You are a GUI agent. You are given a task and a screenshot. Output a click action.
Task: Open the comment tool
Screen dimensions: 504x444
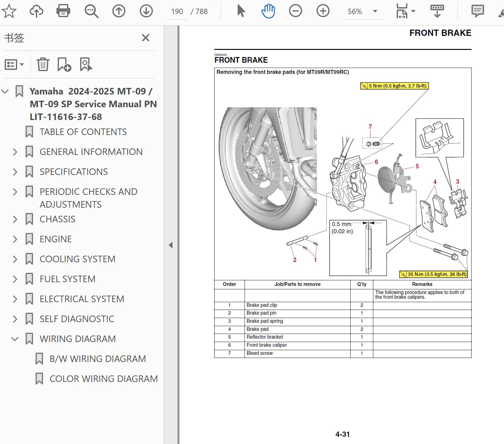click(477, 11)
